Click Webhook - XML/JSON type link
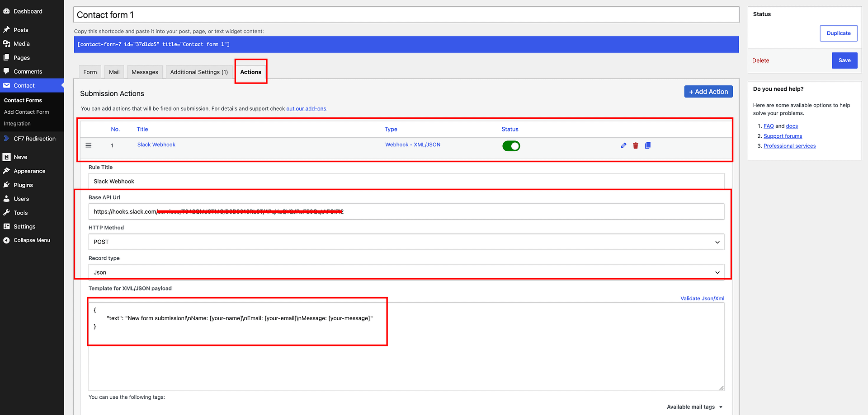The image size is (868, 415). coord(413,145)
